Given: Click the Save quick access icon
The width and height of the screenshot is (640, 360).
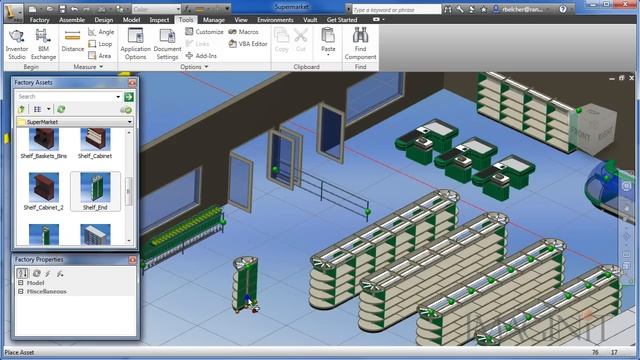Looking at the screenshot, I should point(62,9).
